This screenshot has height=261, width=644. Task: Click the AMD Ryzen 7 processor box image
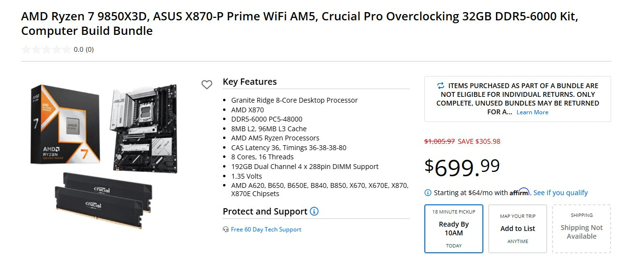point(66,124)
